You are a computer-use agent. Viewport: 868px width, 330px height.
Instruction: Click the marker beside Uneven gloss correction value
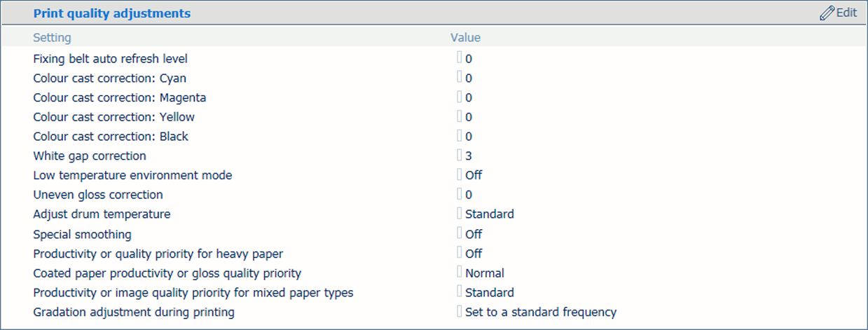[x=460, y=193]
